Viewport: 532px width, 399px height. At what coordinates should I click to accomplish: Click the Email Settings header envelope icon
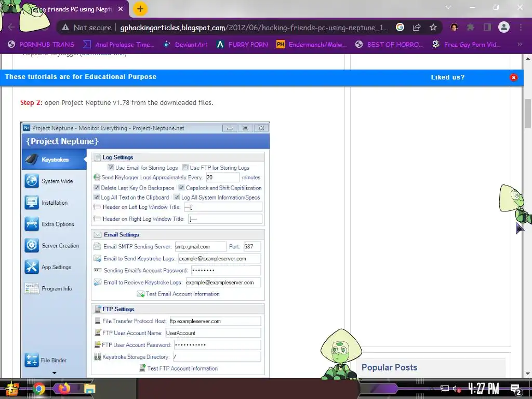[x=98, y=234]
